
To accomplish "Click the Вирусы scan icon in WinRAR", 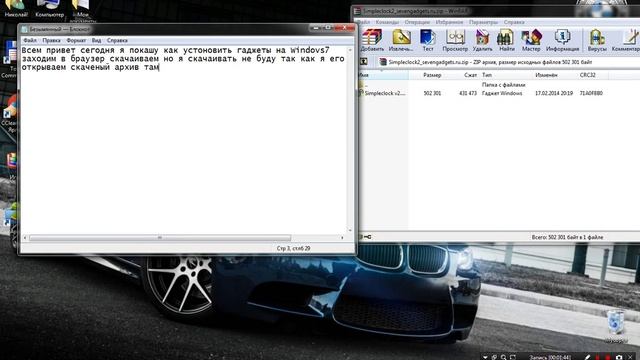I will [597, 40].
